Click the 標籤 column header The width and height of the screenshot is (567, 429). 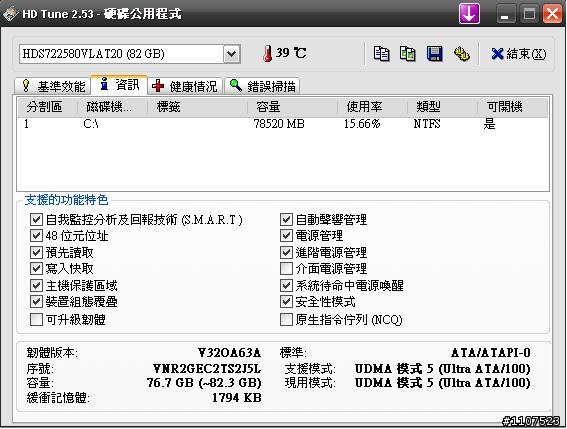point(197,107)
